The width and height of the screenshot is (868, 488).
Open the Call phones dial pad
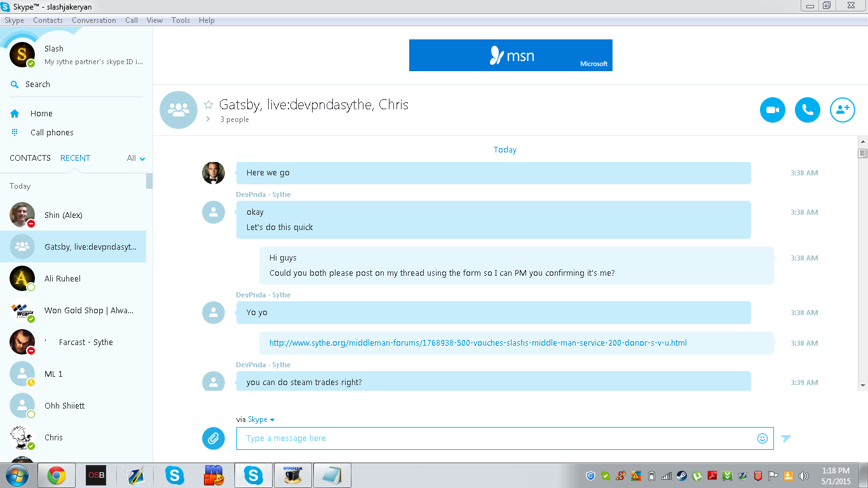51,133
